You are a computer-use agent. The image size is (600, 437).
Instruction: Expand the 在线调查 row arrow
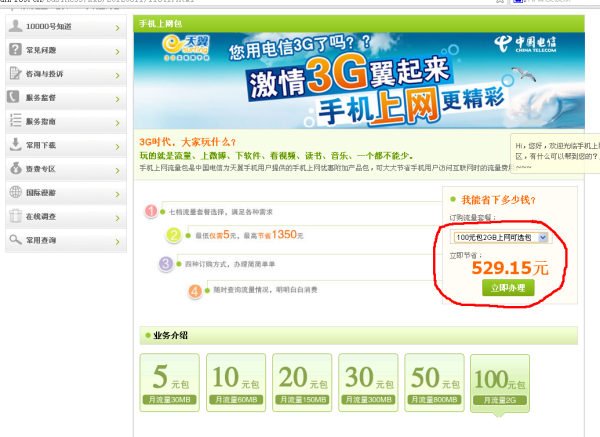point(117,218)
